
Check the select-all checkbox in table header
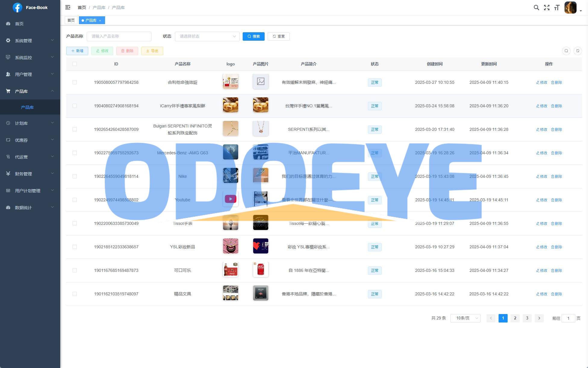coord(75,64)
